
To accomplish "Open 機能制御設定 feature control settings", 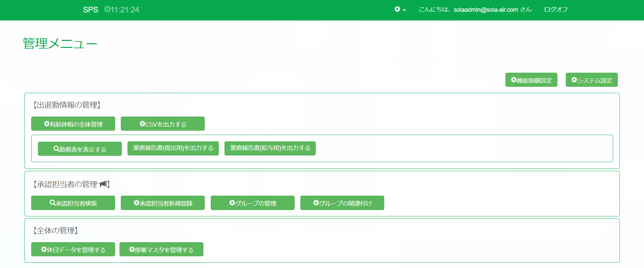I will click(x=531, y=80).
